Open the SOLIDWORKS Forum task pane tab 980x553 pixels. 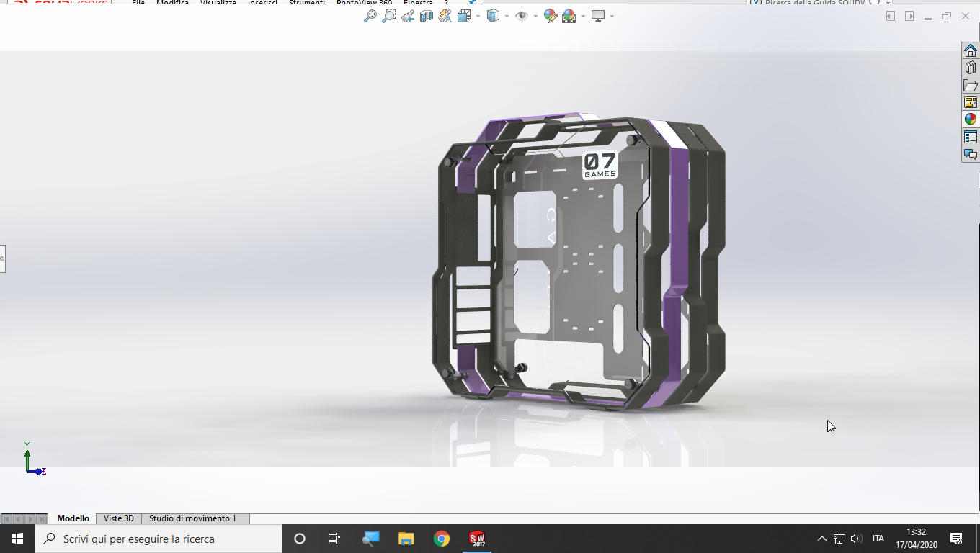[971, 154]
